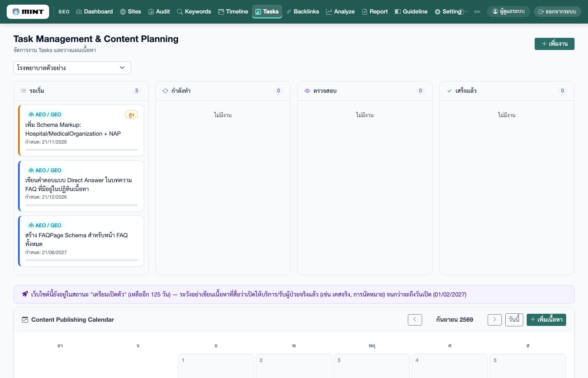588x378 pixels.
Task: Go to next calendar month
Action: 495,320
